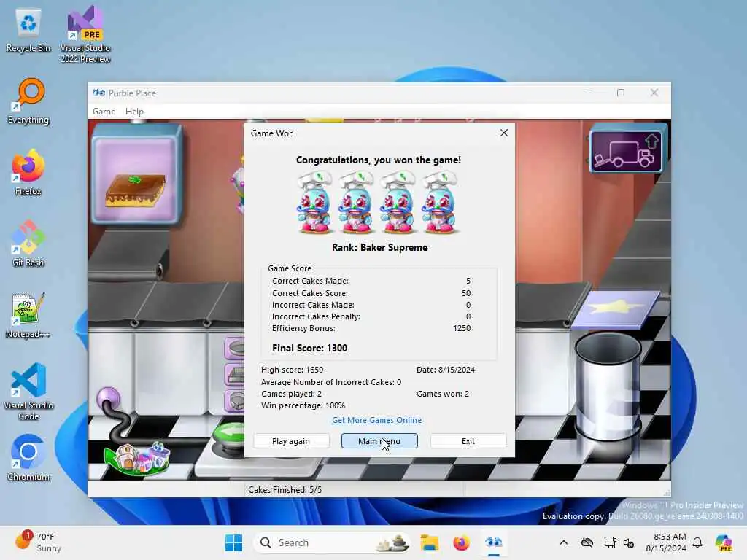Open Git Bash desktop shortcut

[28, 244]
